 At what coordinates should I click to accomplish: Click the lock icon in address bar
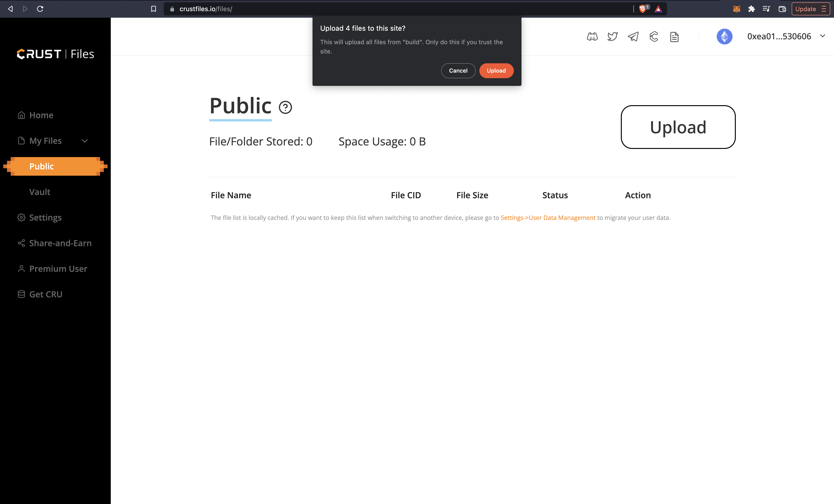tap(172, 9)
